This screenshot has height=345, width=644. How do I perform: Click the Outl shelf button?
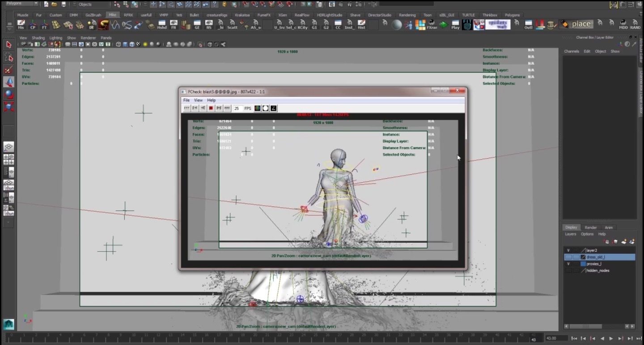(x=528, y=25)
